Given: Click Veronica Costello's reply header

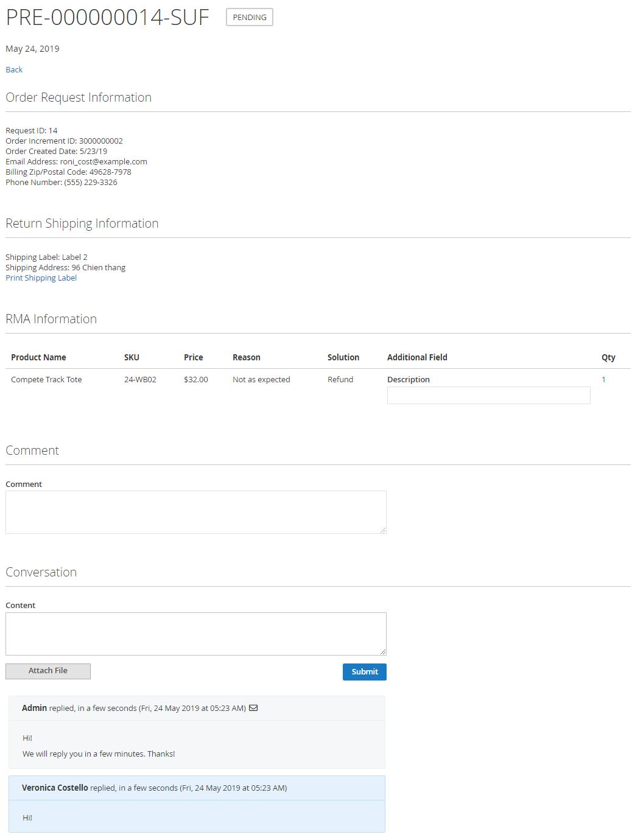Looking at the screenshot, I should [x=154, y=788].
